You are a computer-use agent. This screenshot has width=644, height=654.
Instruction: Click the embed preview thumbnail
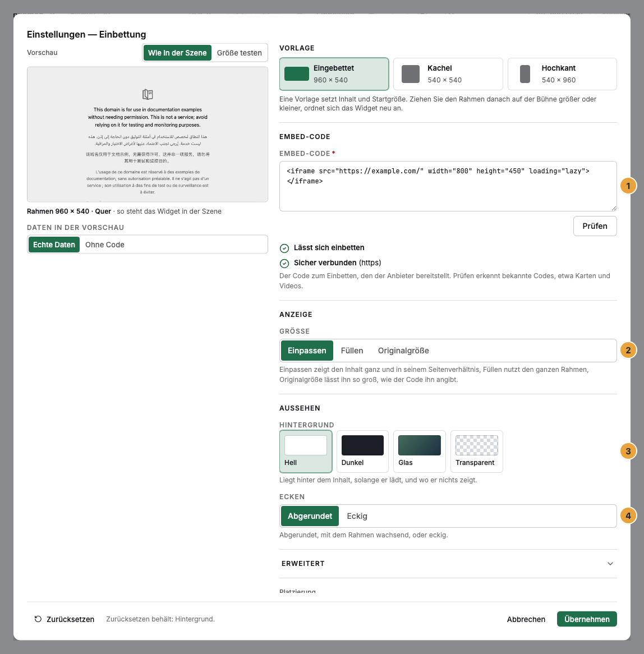(147, 134)
